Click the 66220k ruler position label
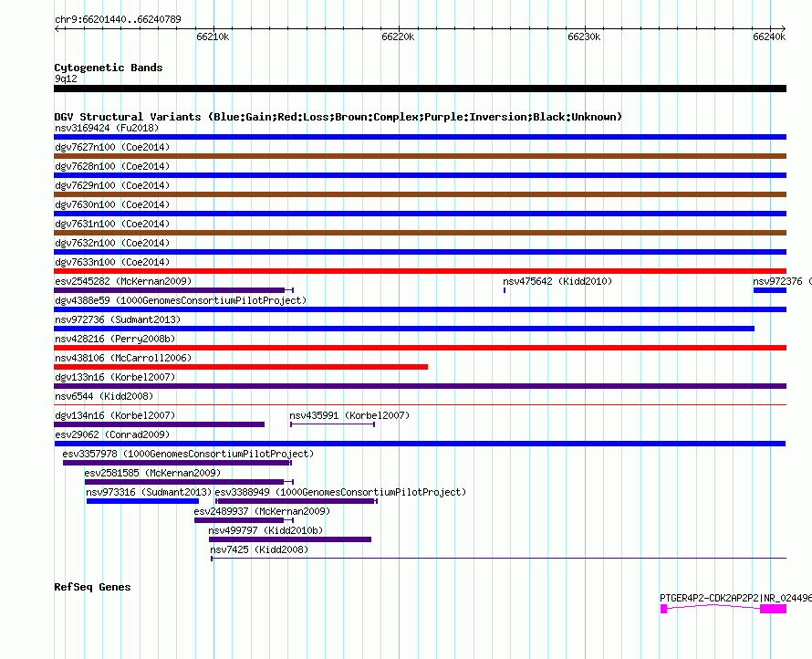This screenshot has width=812, height=659. 398,37
